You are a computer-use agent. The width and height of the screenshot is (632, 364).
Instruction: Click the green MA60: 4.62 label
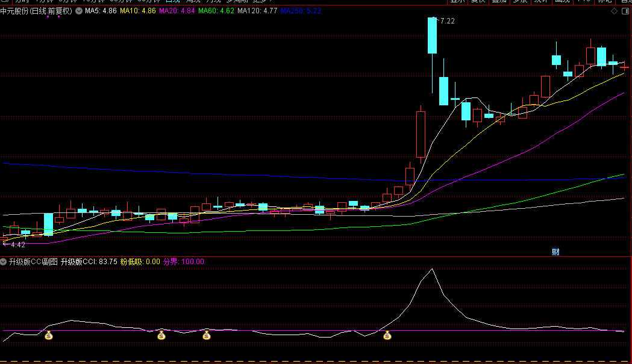[216, 11]
